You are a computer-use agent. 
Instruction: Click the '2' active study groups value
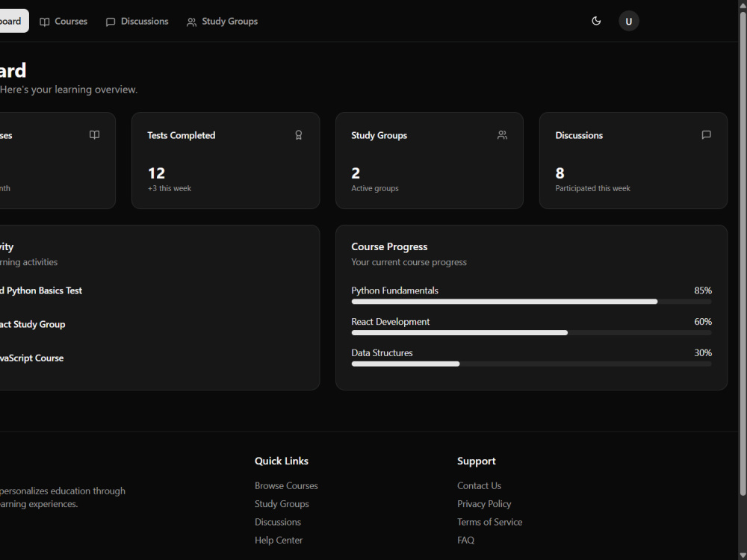pos(356,173)
